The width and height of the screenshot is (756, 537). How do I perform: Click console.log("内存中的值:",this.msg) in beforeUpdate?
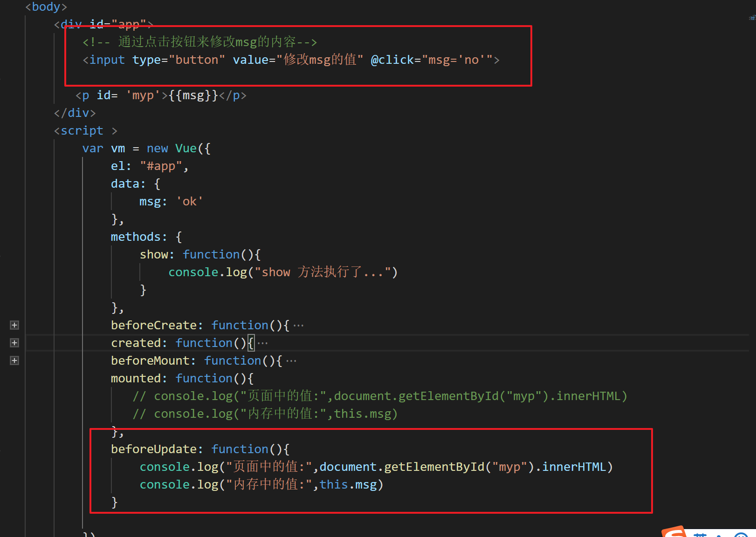(x=261, y=484)
